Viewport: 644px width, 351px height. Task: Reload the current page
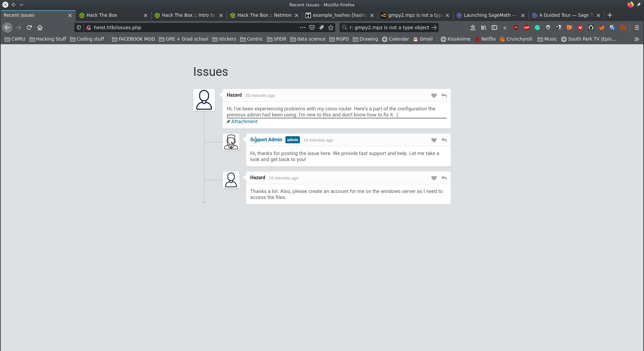point(29,28)
